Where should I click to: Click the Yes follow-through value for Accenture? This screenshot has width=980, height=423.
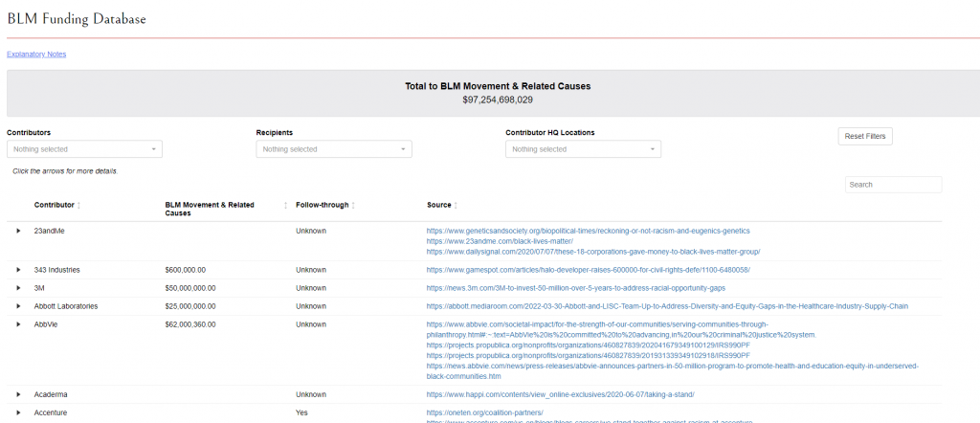pos(301,413)
